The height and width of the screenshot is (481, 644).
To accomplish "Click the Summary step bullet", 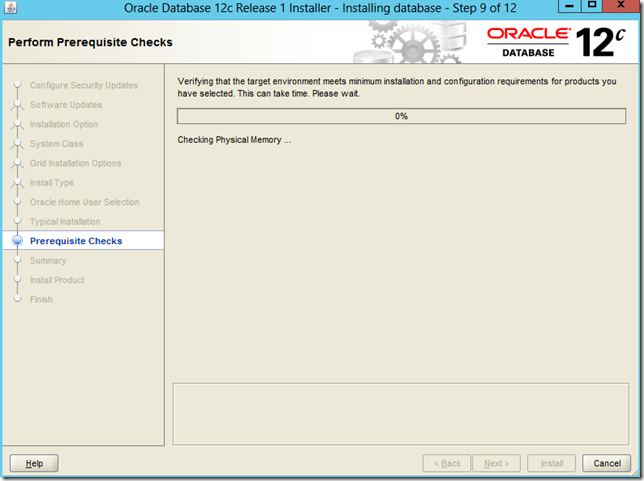I will [x=17, y=260].
